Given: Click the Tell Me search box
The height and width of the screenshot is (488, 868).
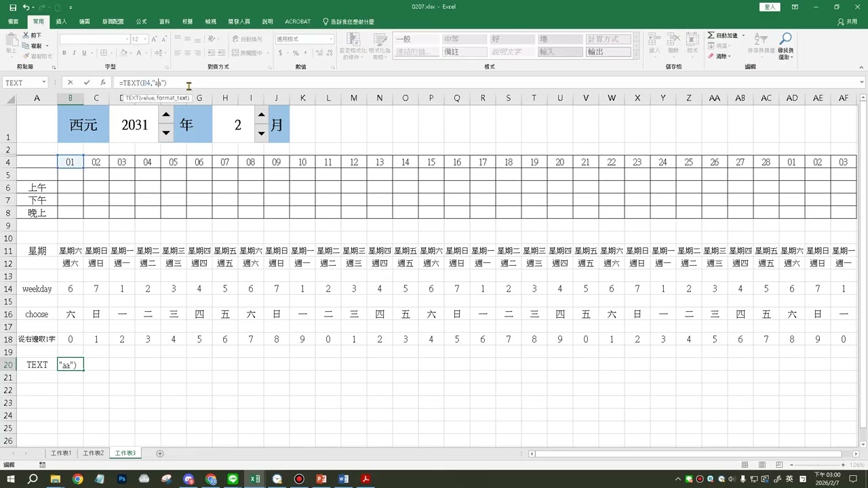Looking at the screenshot, I should pos(349,22).
